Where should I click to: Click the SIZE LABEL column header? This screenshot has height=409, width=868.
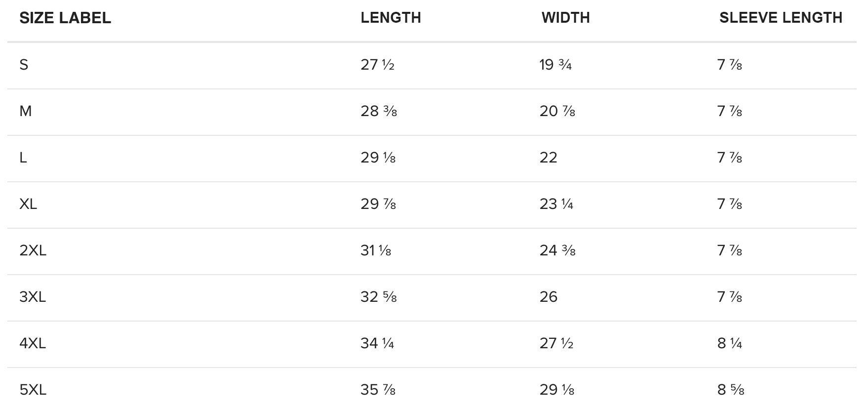[65, 18]
